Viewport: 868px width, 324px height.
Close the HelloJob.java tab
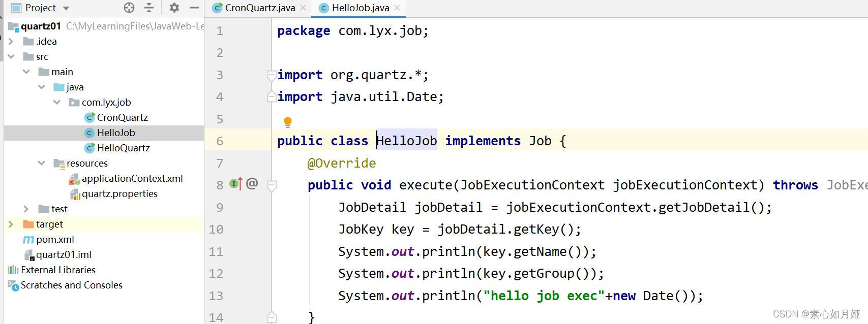[397, 8]
